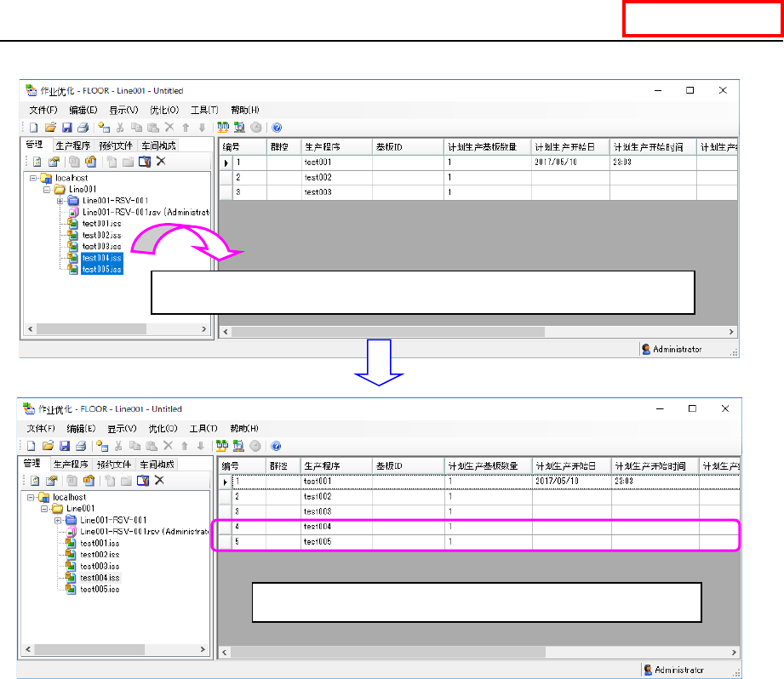This screenshot has height=679, width=784.
Task: Open 编辑(E) menu in upper window
Action: [x=83, y=110]
